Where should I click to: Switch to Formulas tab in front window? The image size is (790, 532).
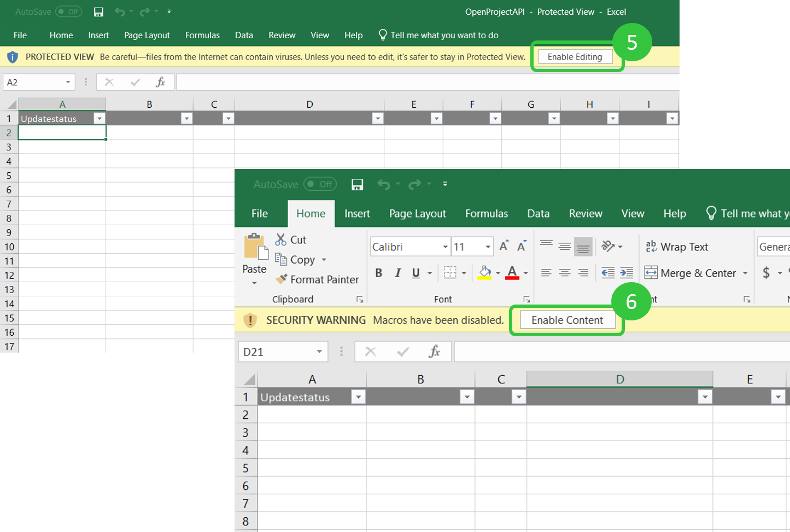[x=487, y=214]
